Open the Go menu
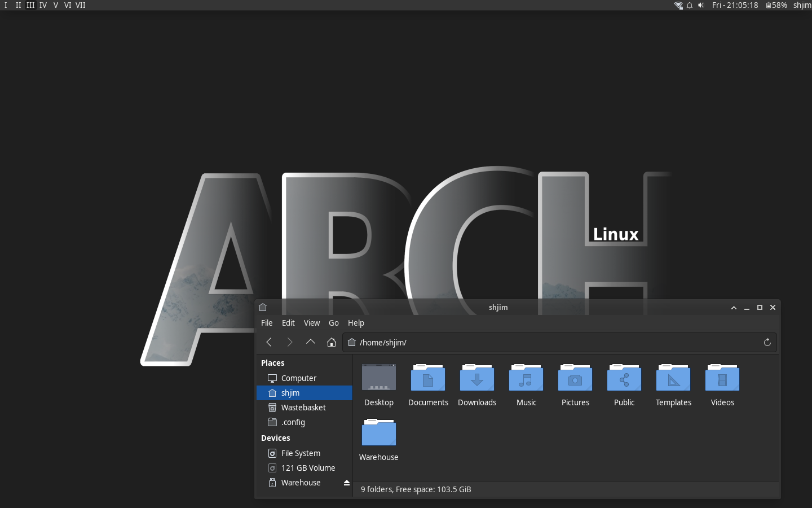The width and height of the screenshot is (812, 508). 334,323
